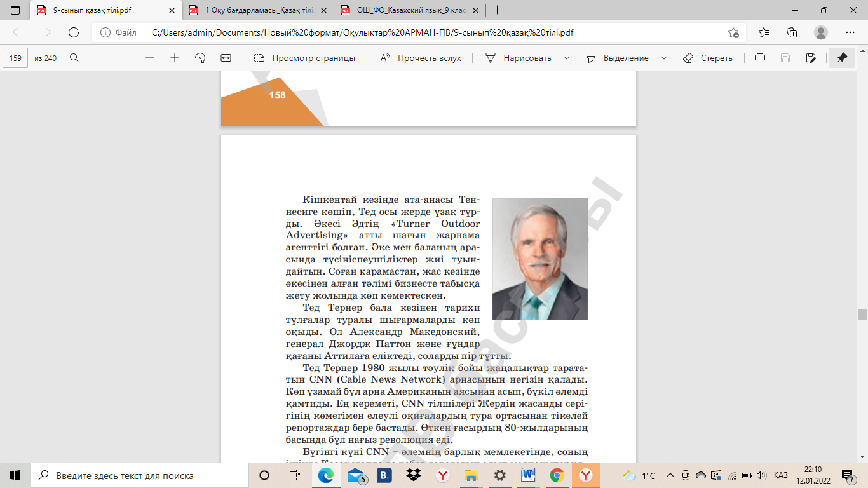Image resolution: width=868 pixels, height=488 pixels.
Task: Activate the Выделение highlight tool
Action: click(x=617, y=58)
